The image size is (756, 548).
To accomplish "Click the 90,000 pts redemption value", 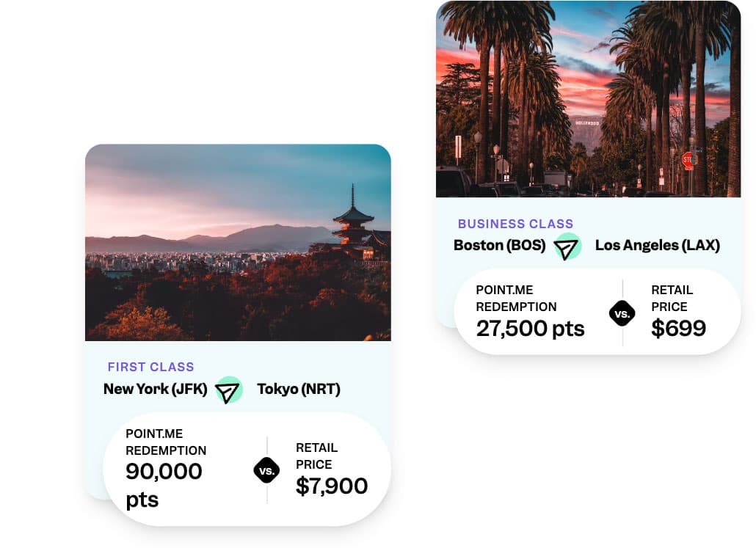I will click(164, 485).
